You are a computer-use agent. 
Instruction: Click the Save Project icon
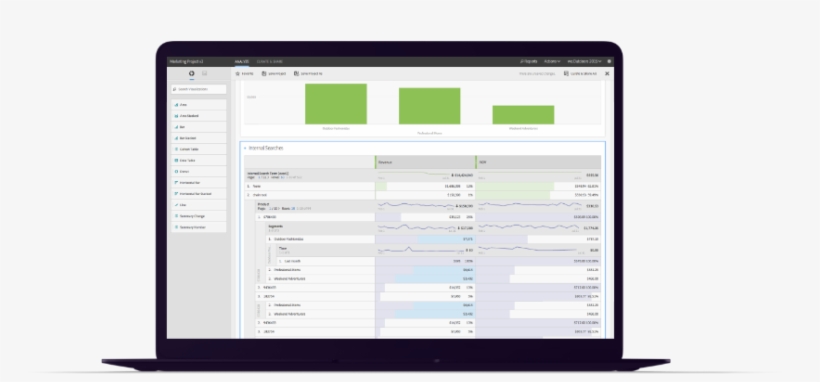(x=264, y=74)
